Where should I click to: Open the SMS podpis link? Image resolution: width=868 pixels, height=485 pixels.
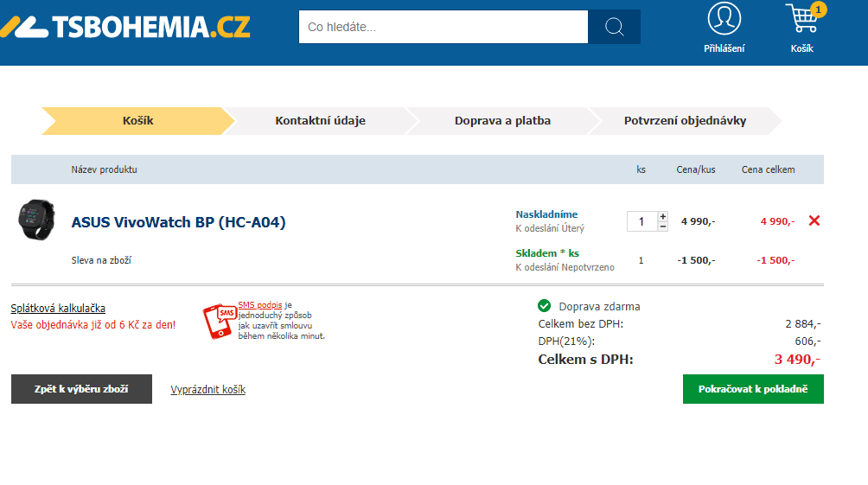[259, 305]
